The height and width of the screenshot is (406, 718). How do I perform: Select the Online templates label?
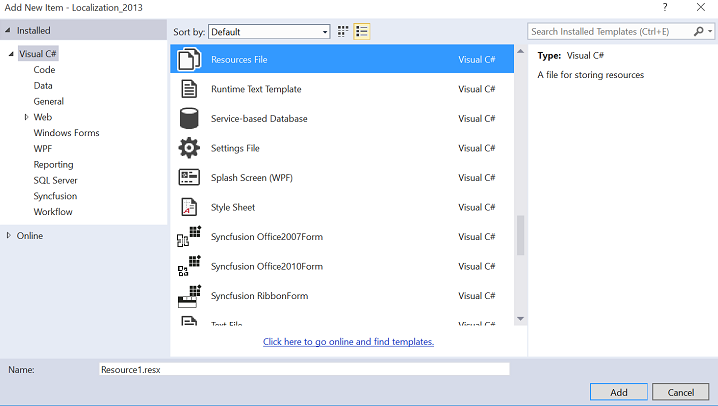pyautogui.click(x=30, y=235)
